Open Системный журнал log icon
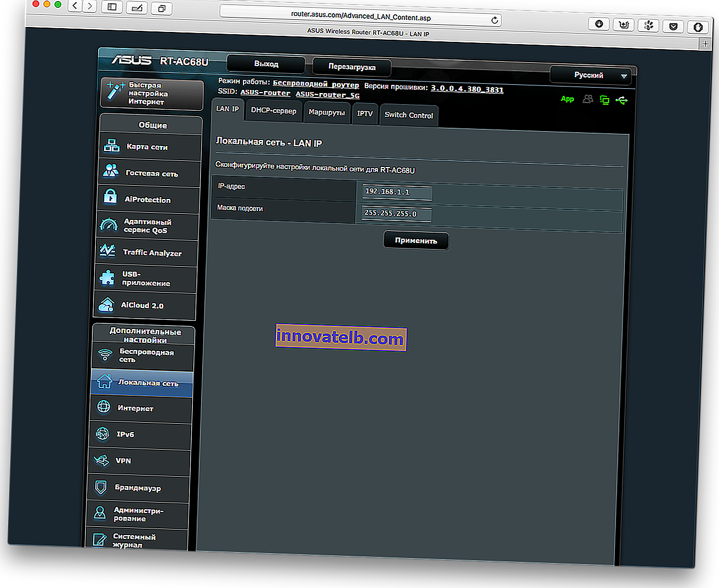 [x=99, y=539]
